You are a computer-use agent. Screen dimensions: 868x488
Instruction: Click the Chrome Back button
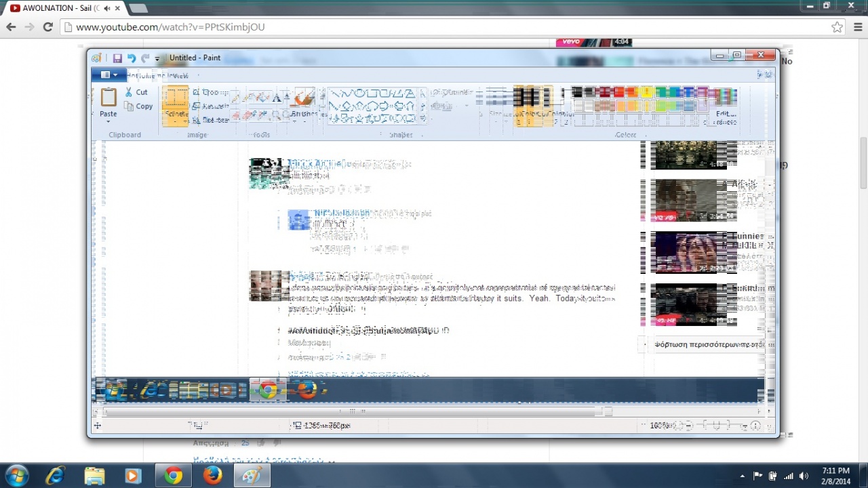point(11,27)
